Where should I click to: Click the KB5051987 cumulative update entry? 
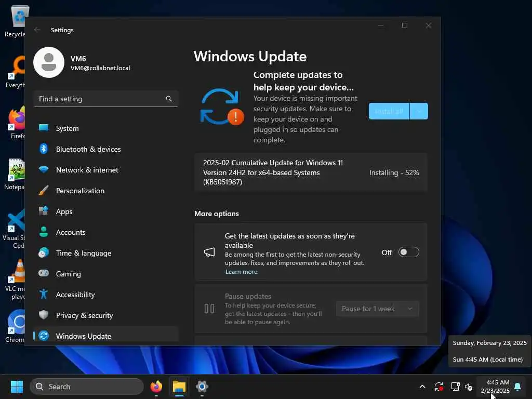click(311, 172)
